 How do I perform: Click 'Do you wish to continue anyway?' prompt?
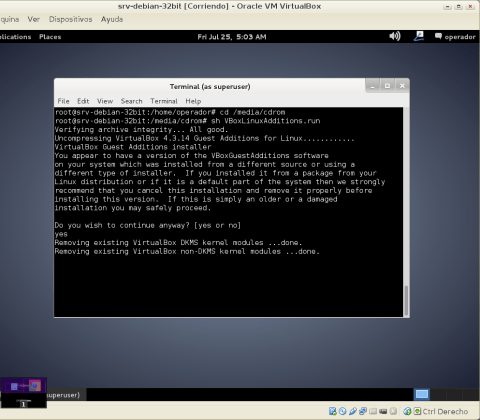[x=148, y=225]
